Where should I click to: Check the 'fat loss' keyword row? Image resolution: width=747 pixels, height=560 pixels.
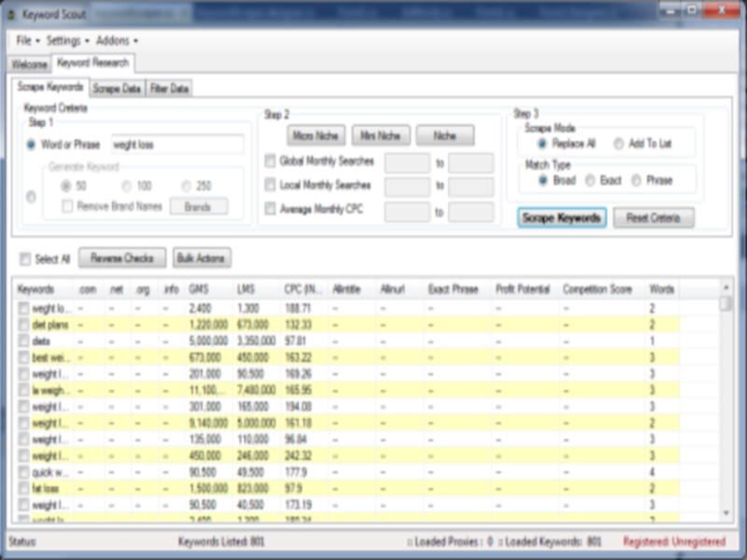point(24,488)
